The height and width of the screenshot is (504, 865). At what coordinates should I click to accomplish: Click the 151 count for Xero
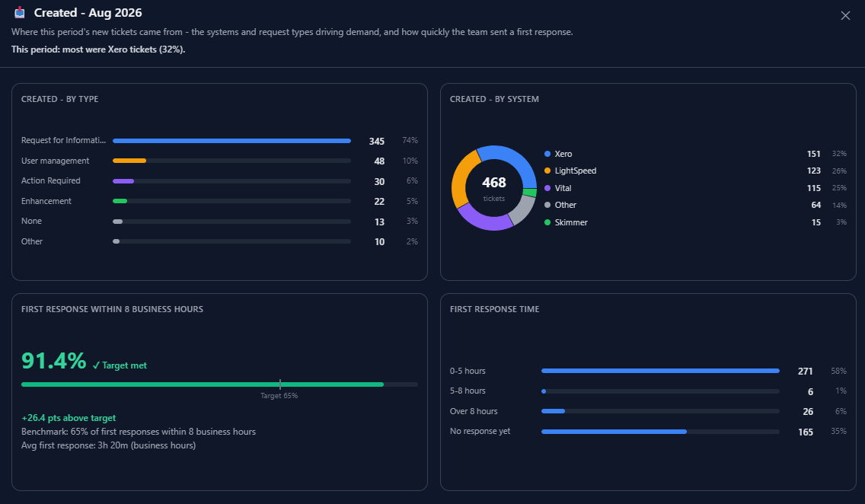pos(814,154)
